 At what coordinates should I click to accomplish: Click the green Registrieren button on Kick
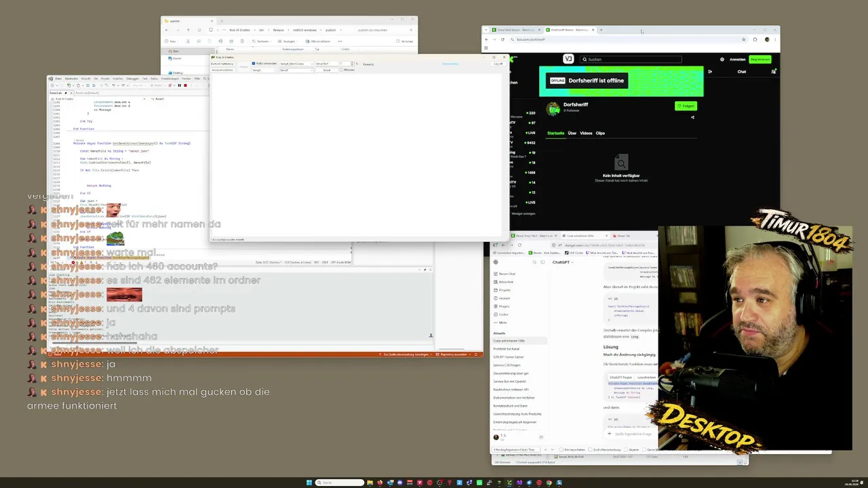pos(760,60)
